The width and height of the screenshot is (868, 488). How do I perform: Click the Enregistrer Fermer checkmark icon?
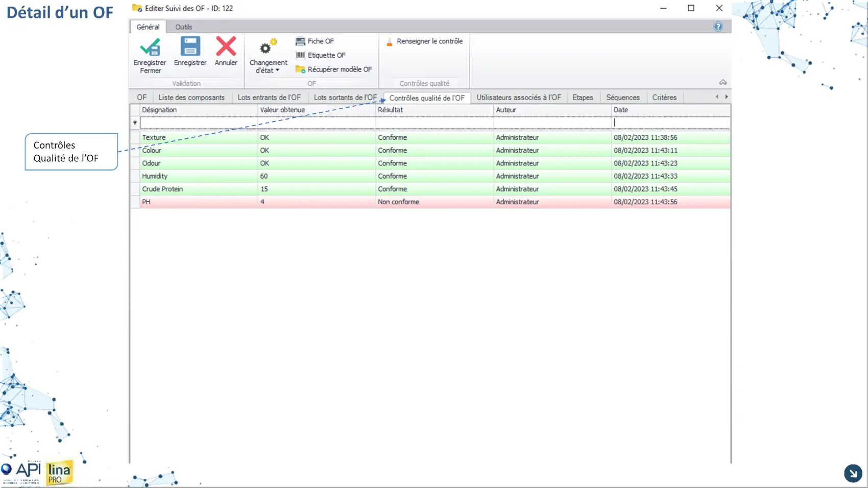point(150,47)
